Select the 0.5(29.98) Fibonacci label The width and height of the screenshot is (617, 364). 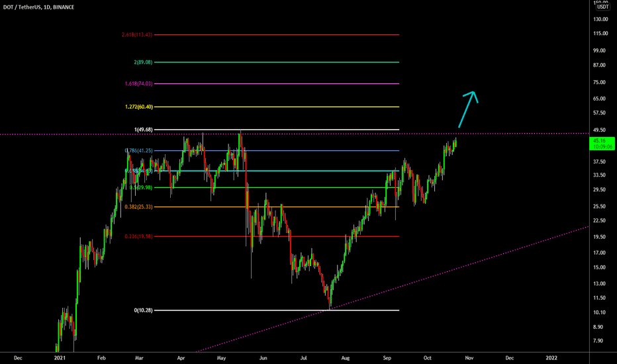pos(141,187)
